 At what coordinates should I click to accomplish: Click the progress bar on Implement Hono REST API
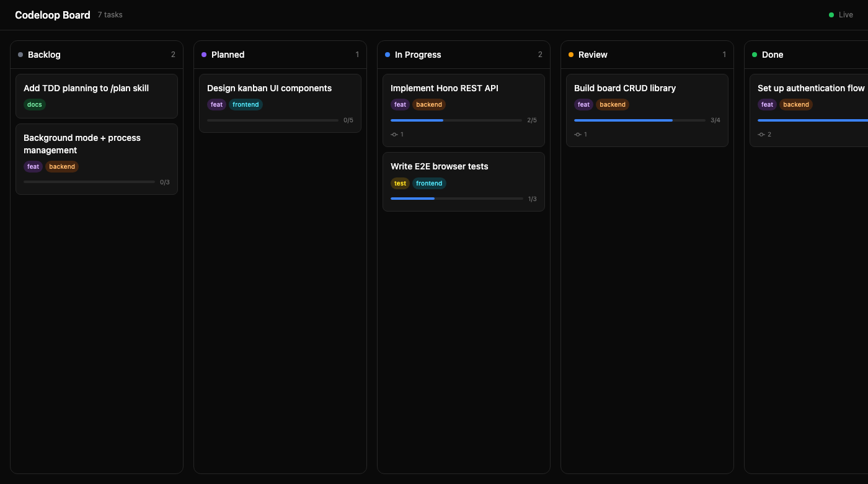[456, 120]
